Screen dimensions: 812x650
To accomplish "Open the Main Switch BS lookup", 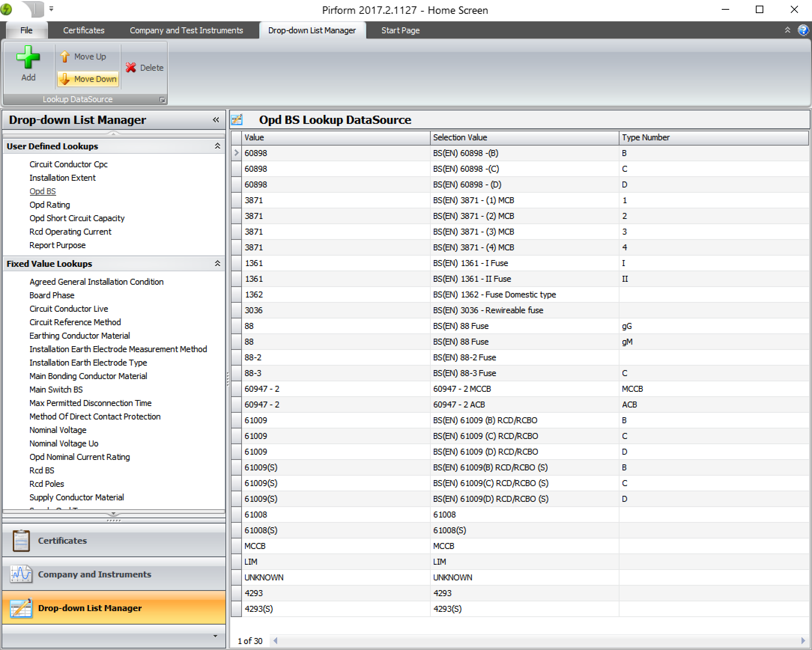I will click(x=56, y=390).
